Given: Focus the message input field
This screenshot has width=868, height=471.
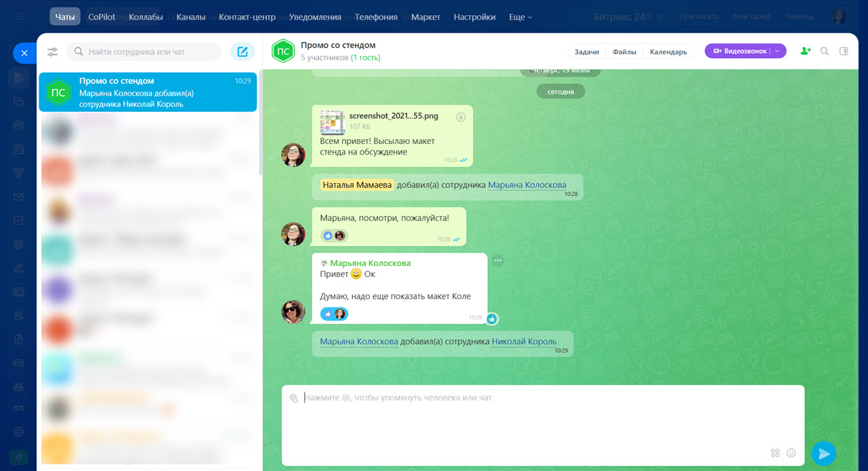Looking at the screenshot, I should pos(543,425).
